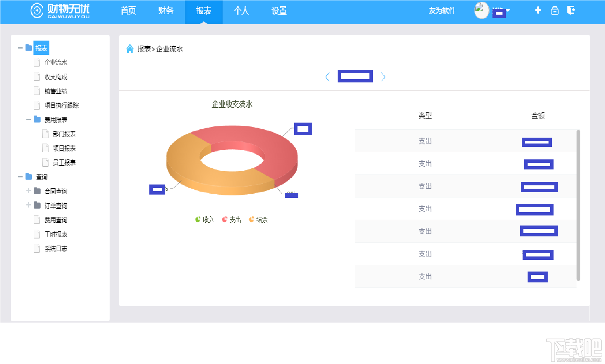Click the file icon beside 项目报表
605x364 pixels.
pos(46,148)
